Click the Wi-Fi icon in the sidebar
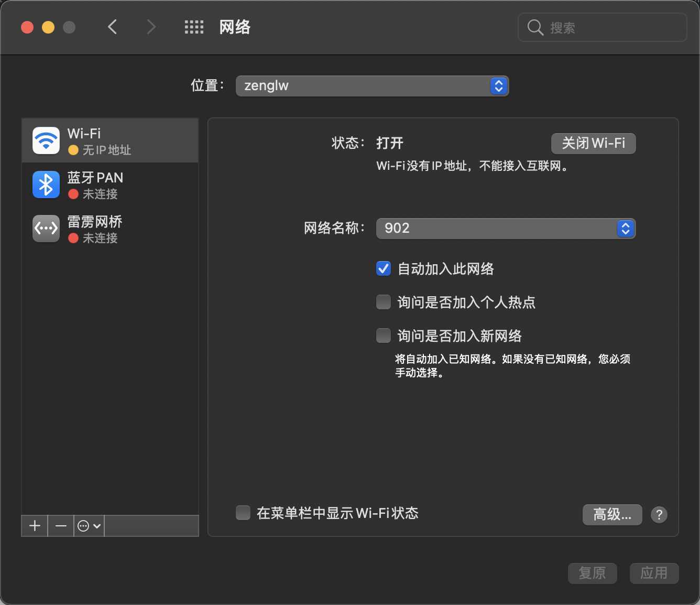700x605 pixels. coord(46,141)
